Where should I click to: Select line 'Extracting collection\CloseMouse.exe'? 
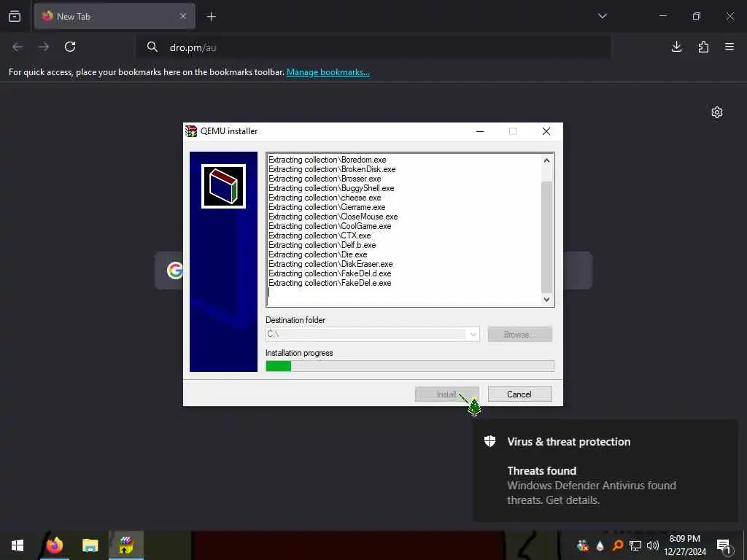[333, 217]
